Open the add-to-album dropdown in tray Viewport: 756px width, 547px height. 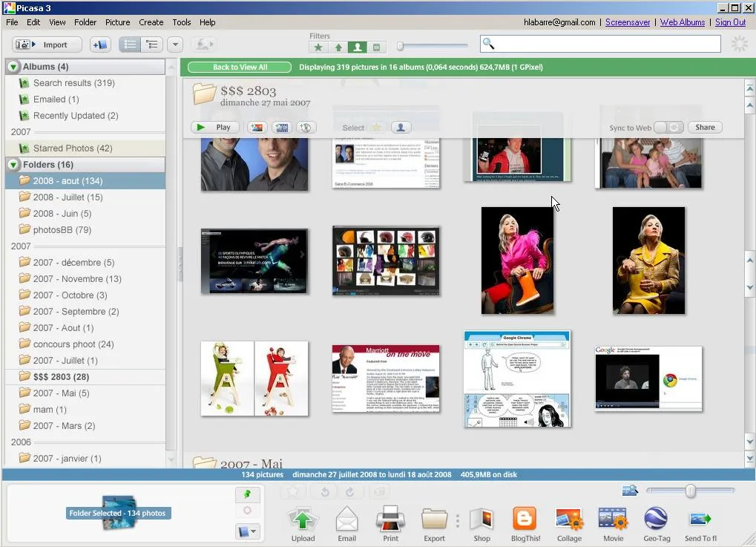click(248, 531)
